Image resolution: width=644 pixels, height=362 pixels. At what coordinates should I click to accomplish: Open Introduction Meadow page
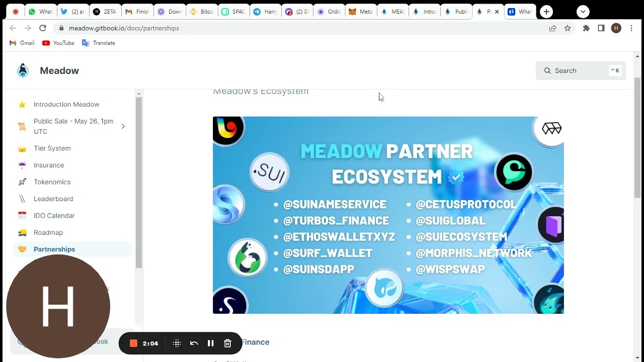tap(66, 105)
